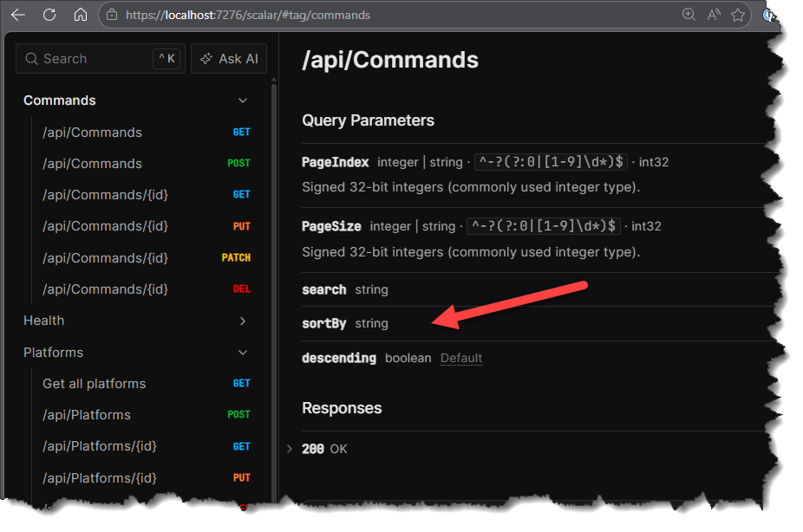Expand the Health section chevron

click(243, 321)
